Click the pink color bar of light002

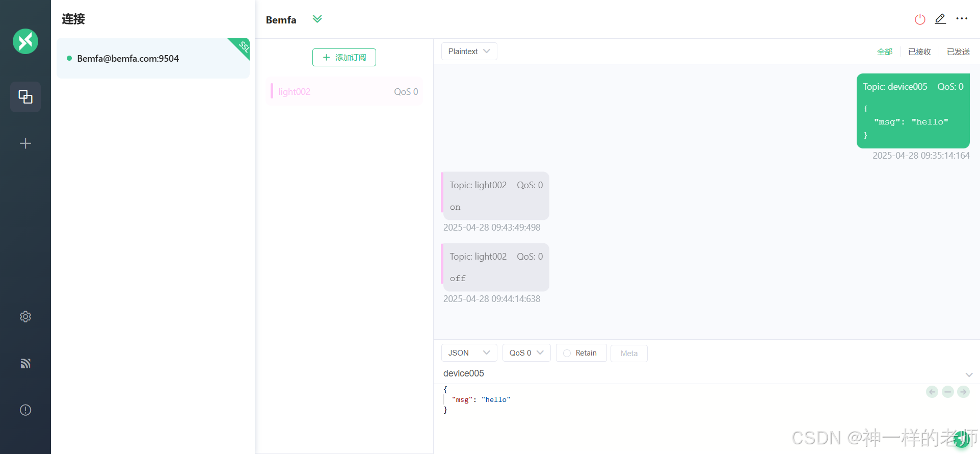pyautogui.click(x=272, y=91)
